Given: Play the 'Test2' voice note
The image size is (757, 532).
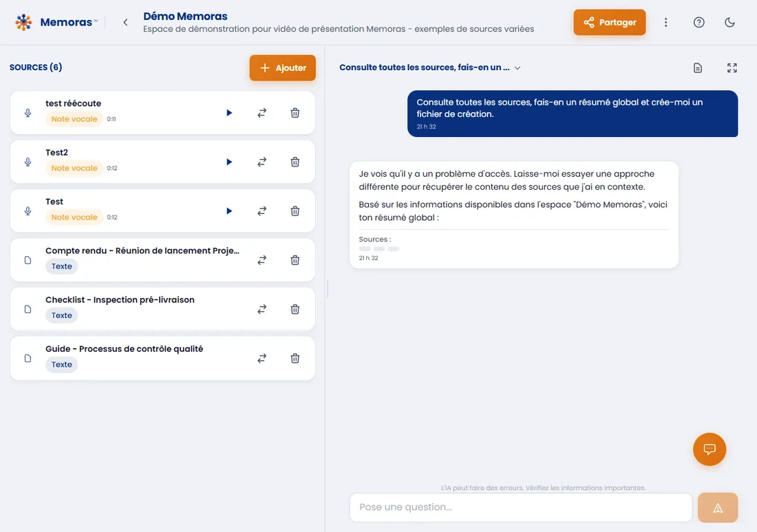Looking at the screenshot, I should point(229,162).
